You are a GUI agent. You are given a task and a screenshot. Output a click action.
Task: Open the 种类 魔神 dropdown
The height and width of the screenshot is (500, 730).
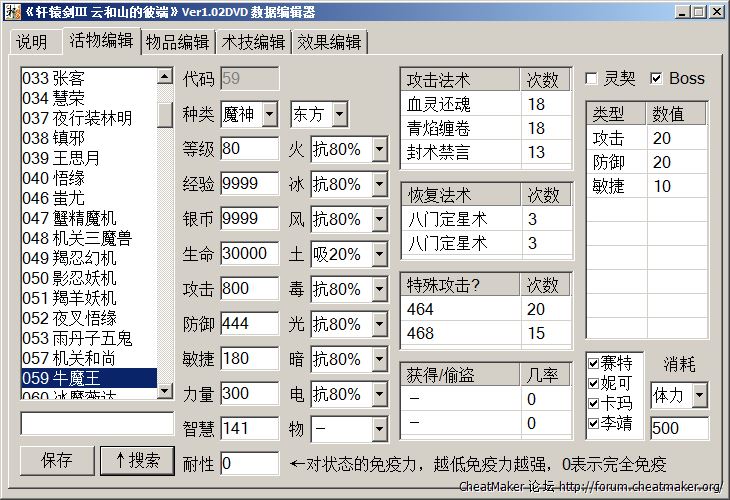pyautogui.click(x=270, y=115)
